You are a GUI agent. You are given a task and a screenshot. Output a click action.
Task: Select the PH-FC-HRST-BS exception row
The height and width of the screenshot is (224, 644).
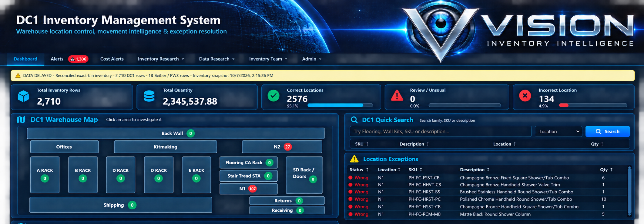(x=488, y=192)
